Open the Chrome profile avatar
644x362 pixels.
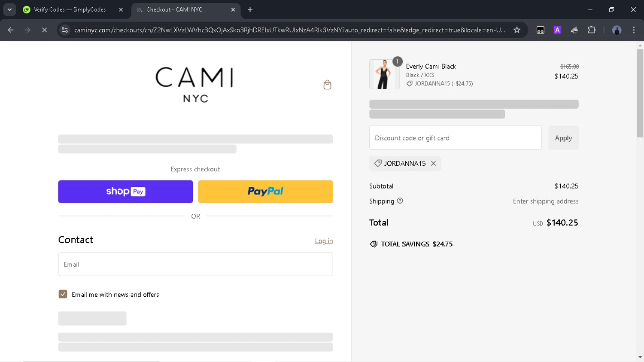(617, 30)
